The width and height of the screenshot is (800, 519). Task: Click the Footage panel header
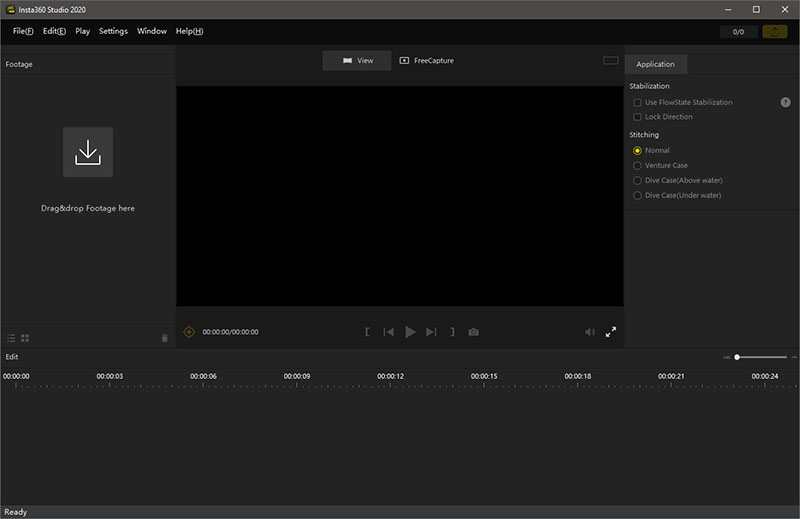coord(19,64)
